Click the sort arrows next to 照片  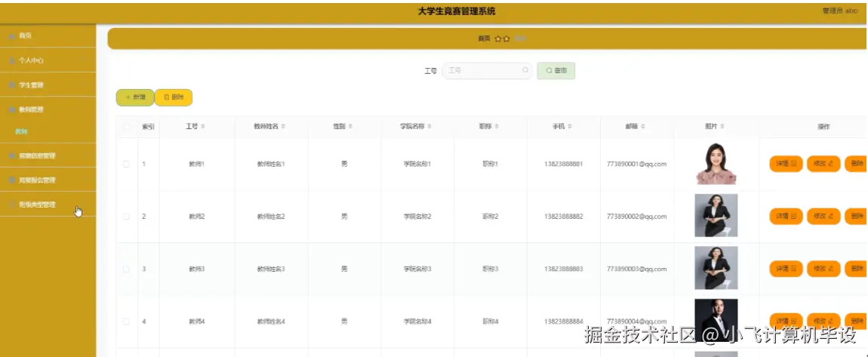coord(722,127)
